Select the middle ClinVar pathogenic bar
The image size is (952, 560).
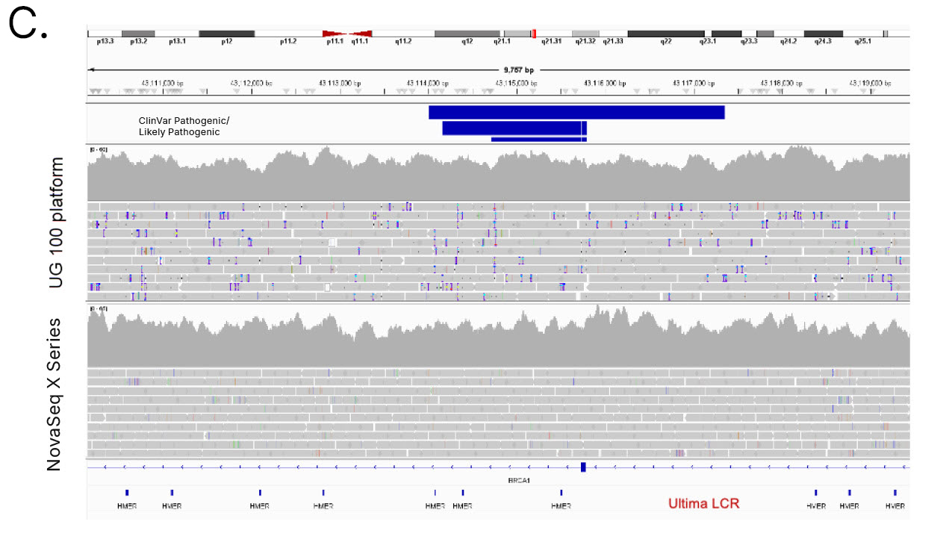[x=514, y=128]
